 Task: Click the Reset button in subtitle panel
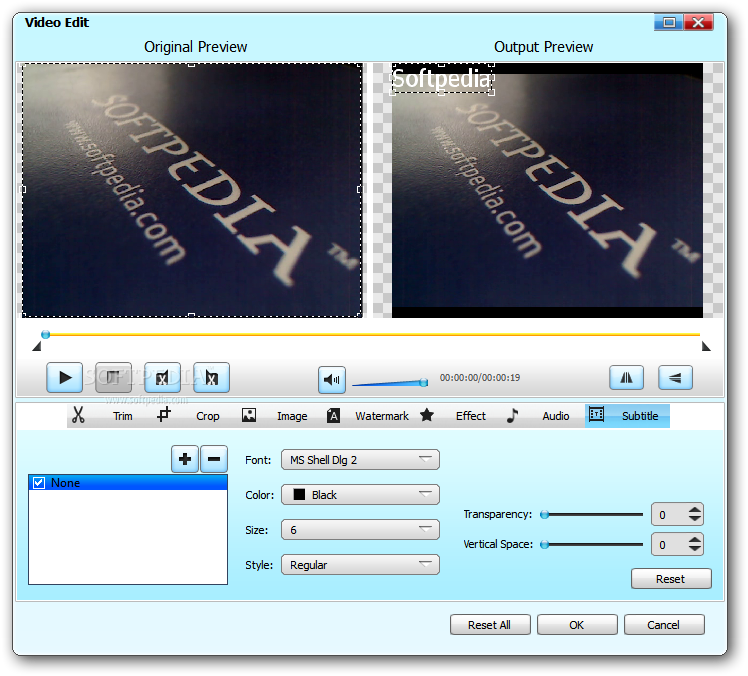coord(671,579)
